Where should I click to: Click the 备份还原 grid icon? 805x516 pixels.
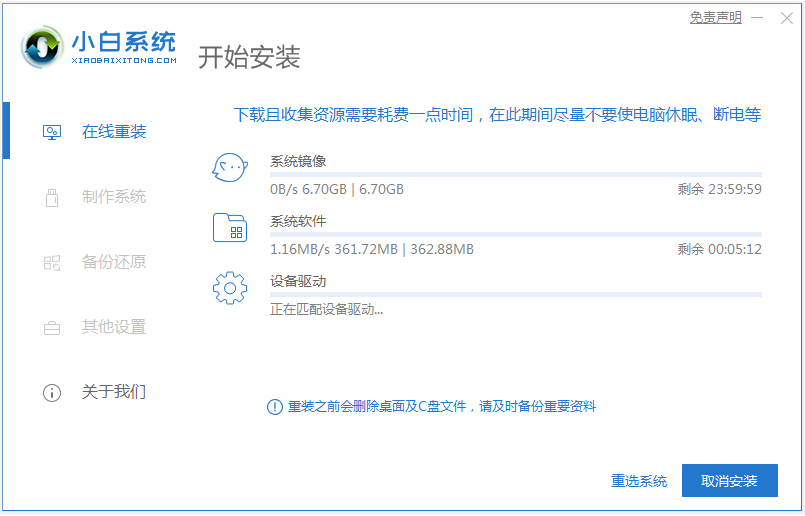point(52,263)
